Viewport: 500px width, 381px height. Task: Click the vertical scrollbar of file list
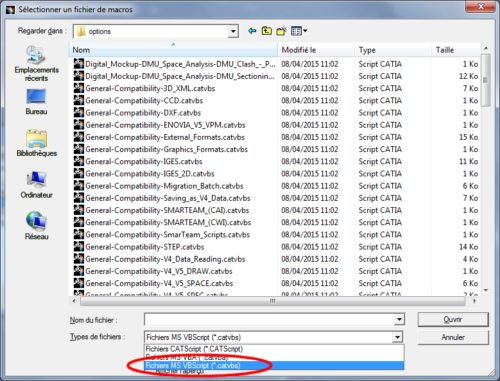pyautogui.click(x=486, y=81)
